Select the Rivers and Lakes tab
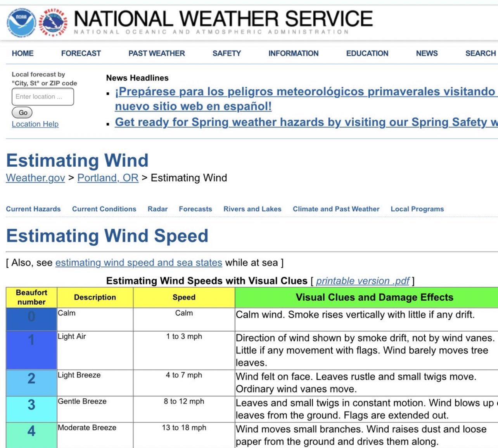The height and width of the screenshot is (448, 498). (x=252, y=209)
